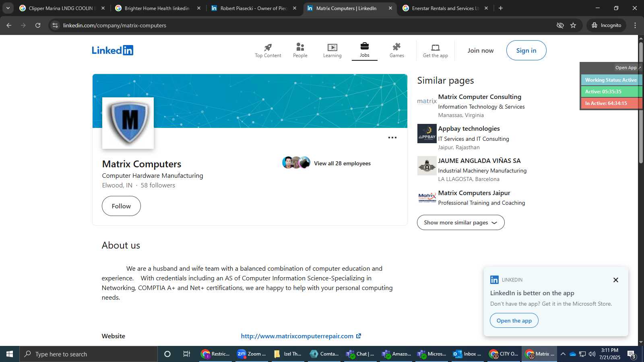Expand Show more similar pages
Viewport: 644px width, 362px height.
tap(460, 222)
